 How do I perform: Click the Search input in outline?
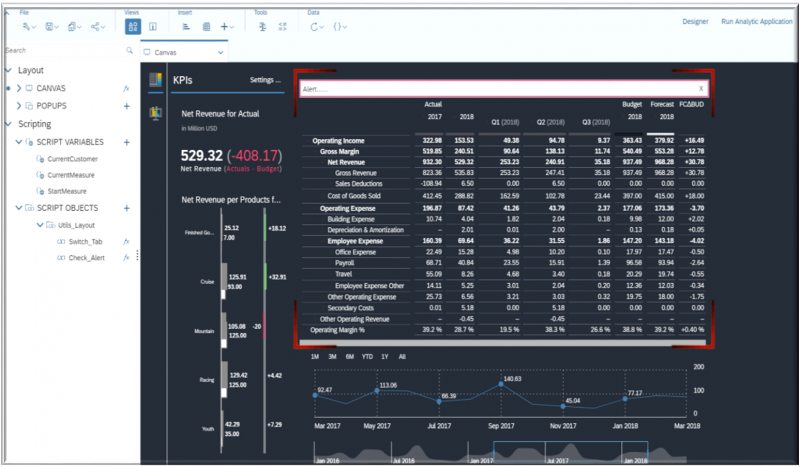pyautogui.click(x=64, y=50)
